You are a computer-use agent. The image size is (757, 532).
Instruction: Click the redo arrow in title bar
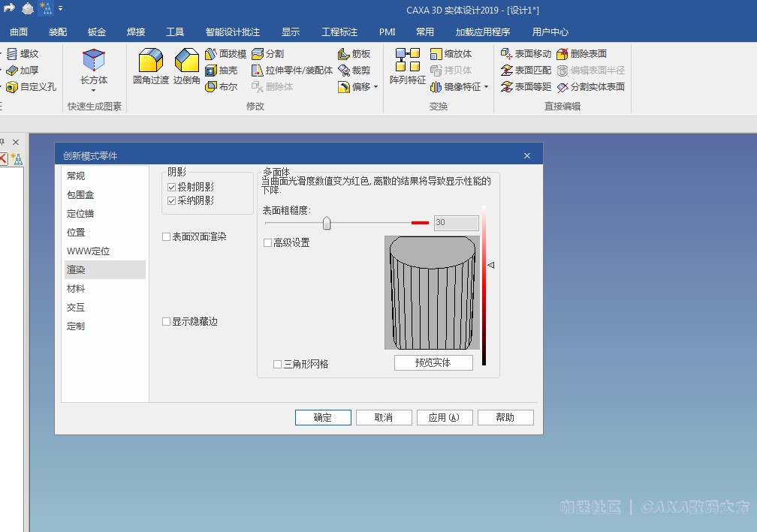9,8
